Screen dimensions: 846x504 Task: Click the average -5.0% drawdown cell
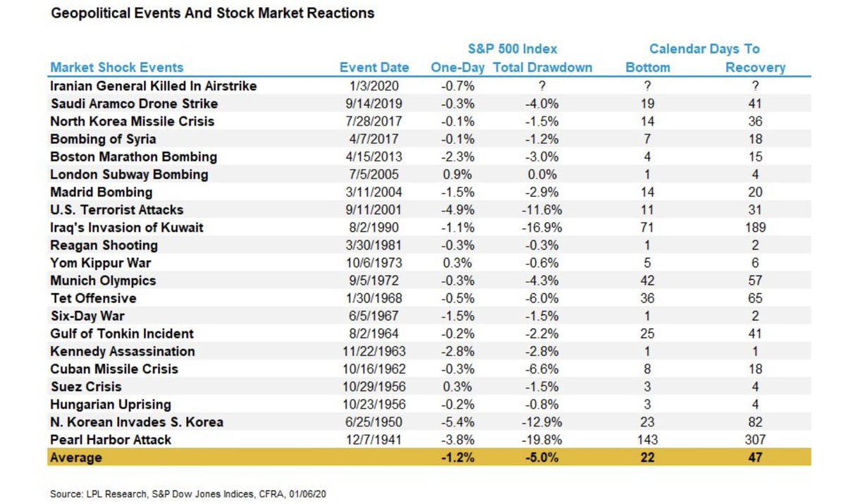tap(544, 457)
